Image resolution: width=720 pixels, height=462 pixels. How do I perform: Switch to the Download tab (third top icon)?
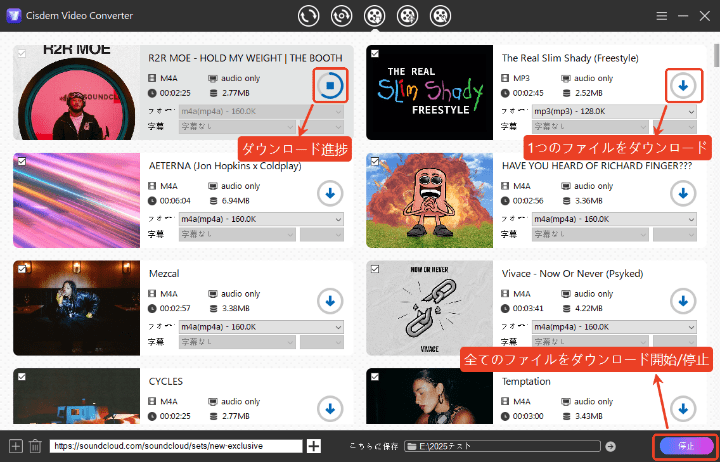pyautogui.click(x=374, y=16)
